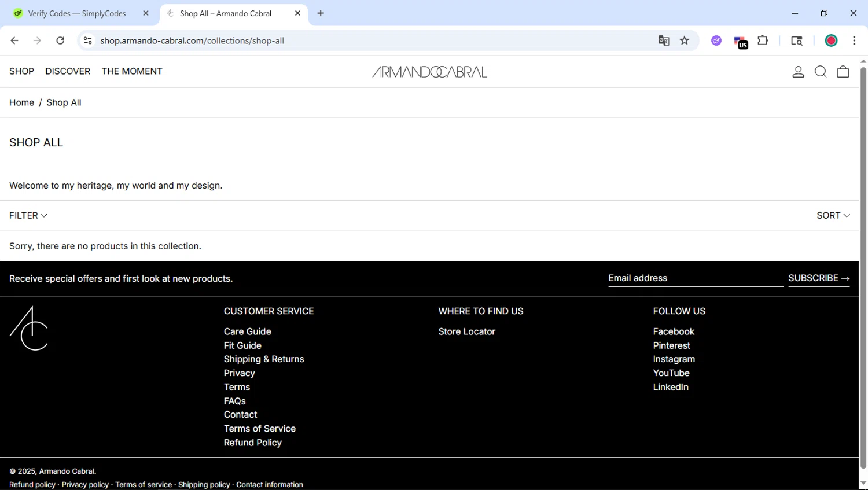
Task: Click the address bar URL
Action: [192, 40]
